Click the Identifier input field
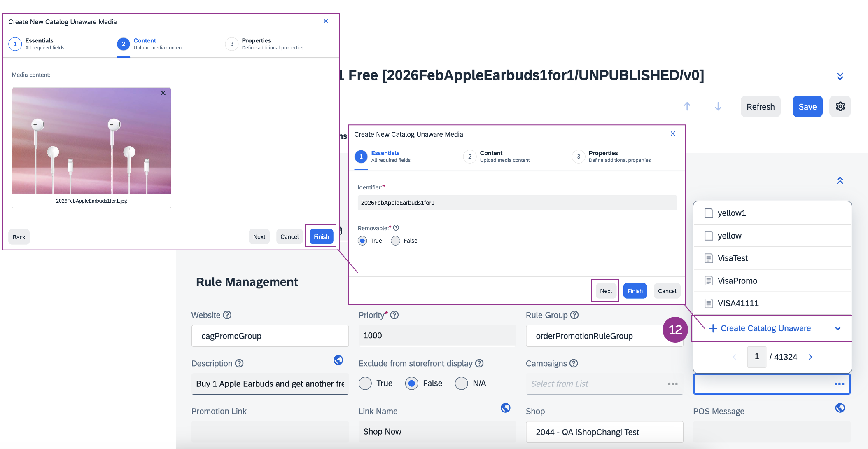The width and height of the screenshot is (868, 449). click(x=517, y=203)
